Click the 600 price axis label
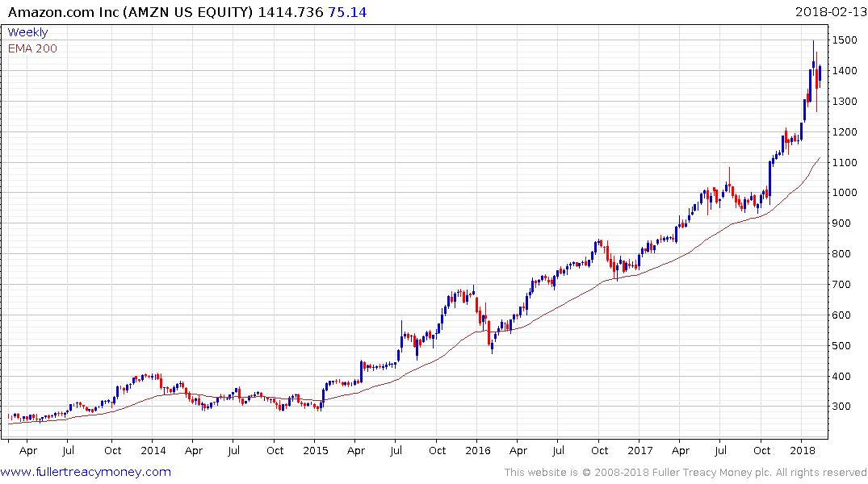 click(842, 315)
